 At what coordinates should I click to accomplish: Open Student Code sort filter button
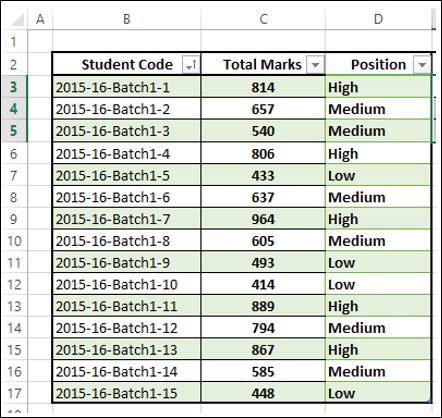tap(191, 64)
